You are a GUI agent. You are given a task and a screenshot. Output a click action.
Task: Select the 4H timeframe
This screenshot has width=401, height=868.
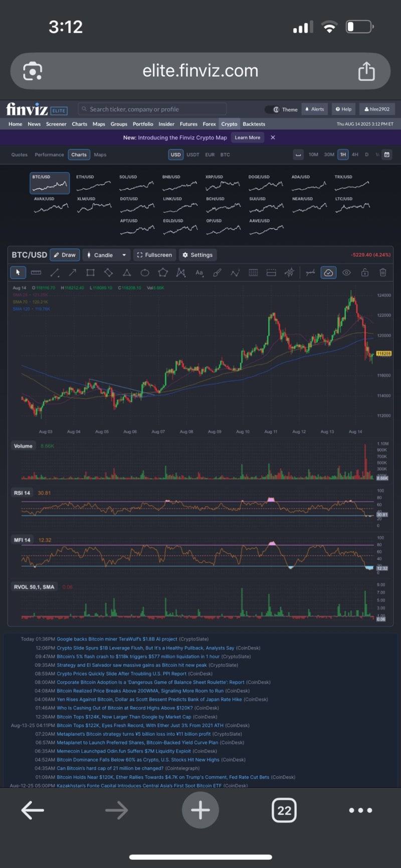click(355, 155)
